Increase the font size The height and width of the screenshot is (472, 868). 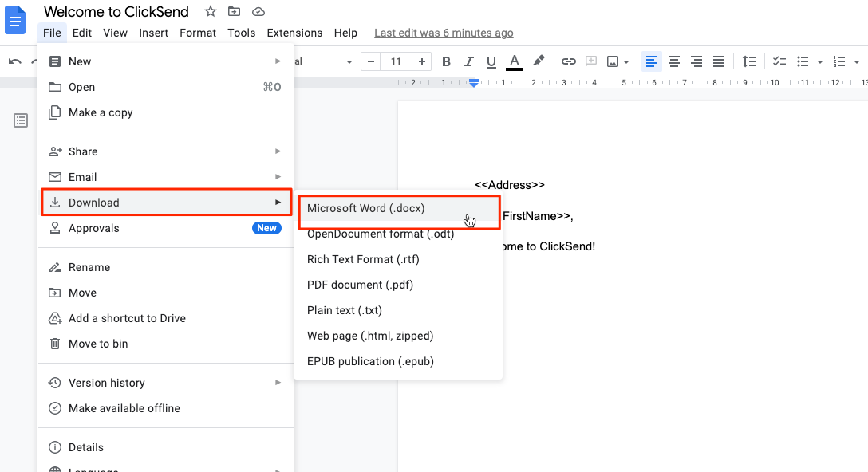422,61
